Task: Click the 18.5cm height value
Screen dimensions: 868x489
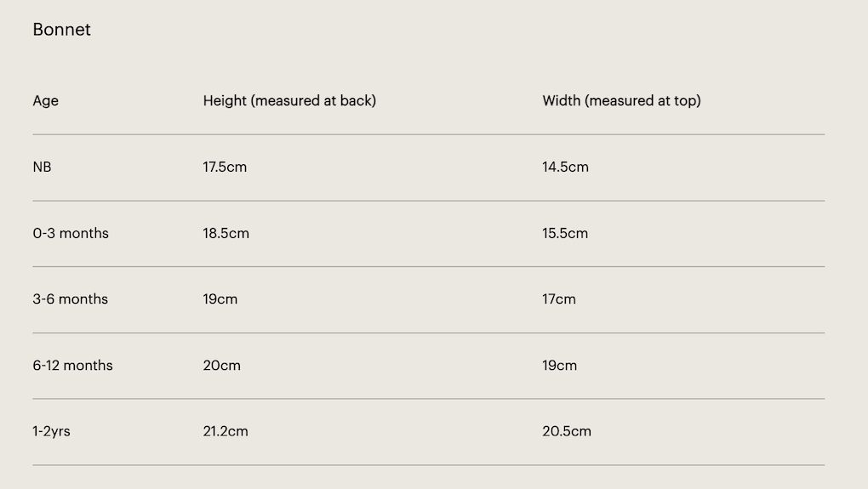Action: coord(226,233)
